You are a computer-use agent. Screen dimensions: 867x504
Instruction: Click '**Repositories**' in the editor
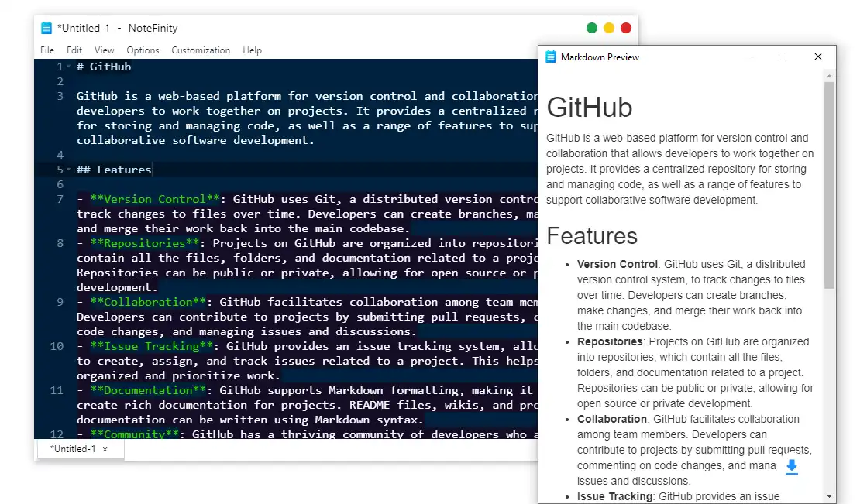tap(145, 243)
